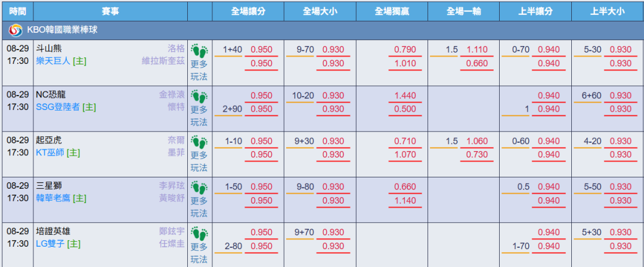Open footprint icon for 斗山熊 match
This screenshot has width=644, height=267.
click(200, 51)
